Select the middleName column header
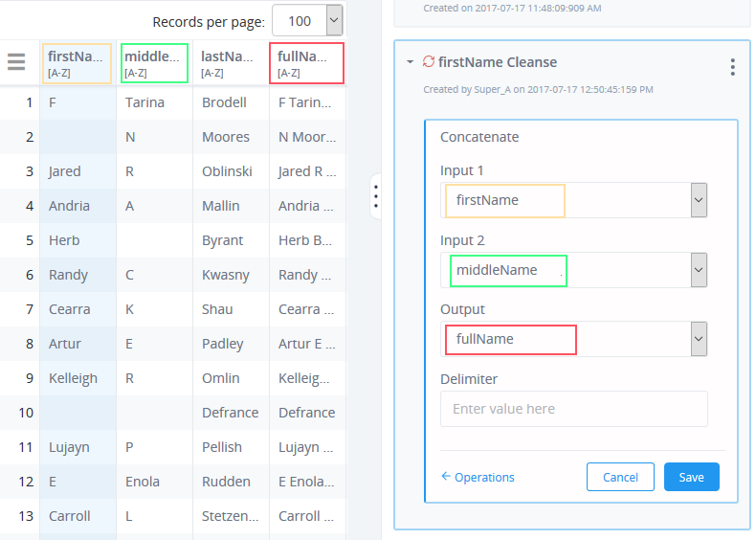This screenshot has width=756, height=540. click(x=154, y=63)
